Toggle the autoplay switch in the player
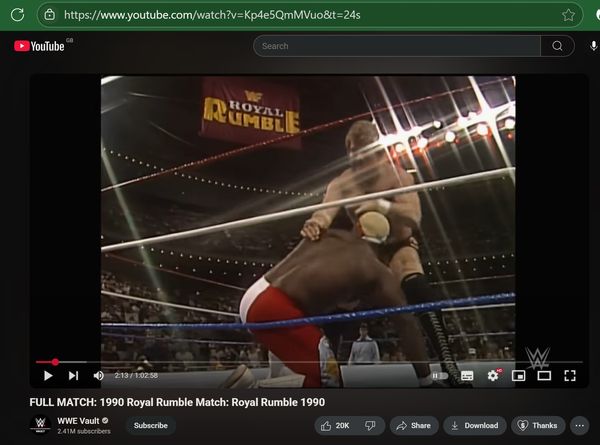The width and height of the screenshot is (600, 445). coord(440,376)
